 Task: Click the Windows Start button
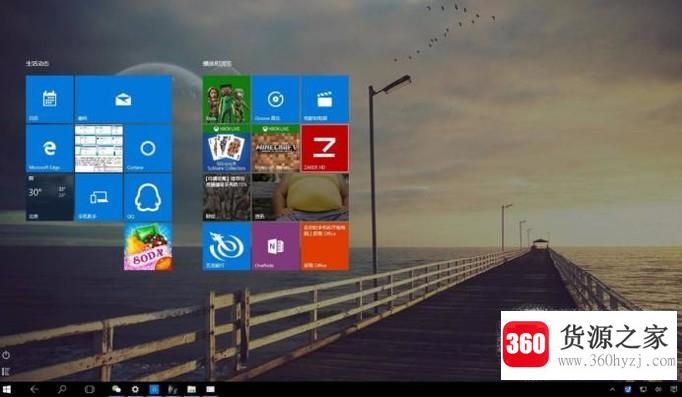[x=6, y=390]
